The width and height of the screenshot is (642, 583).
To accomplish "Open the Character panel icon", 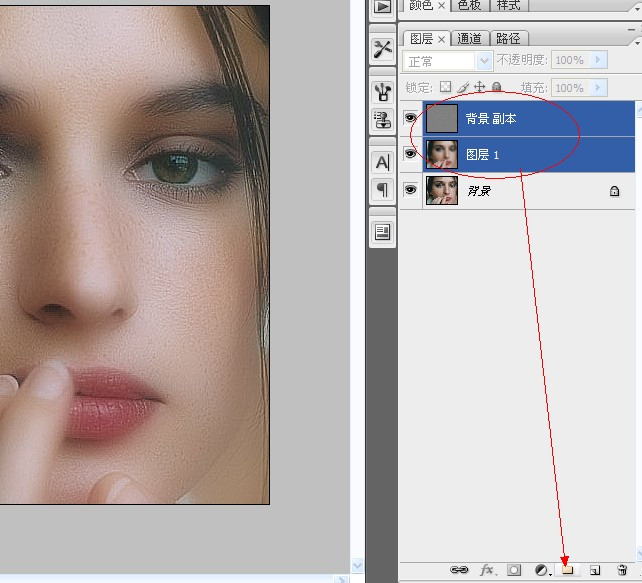I will (382, 162).
